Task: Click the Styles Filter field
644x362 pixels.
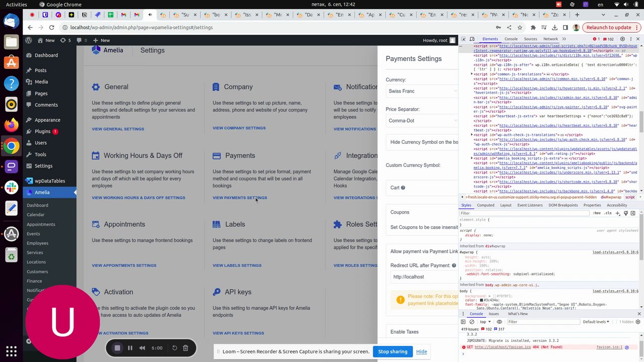Action: 524,213
